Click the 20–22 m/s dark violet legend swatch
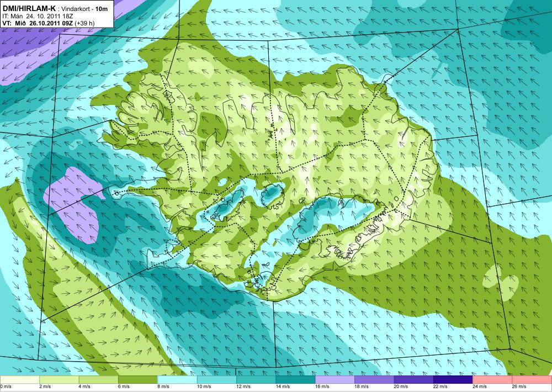The width and height of the screenshot is (552, 392). pos(414,380)
